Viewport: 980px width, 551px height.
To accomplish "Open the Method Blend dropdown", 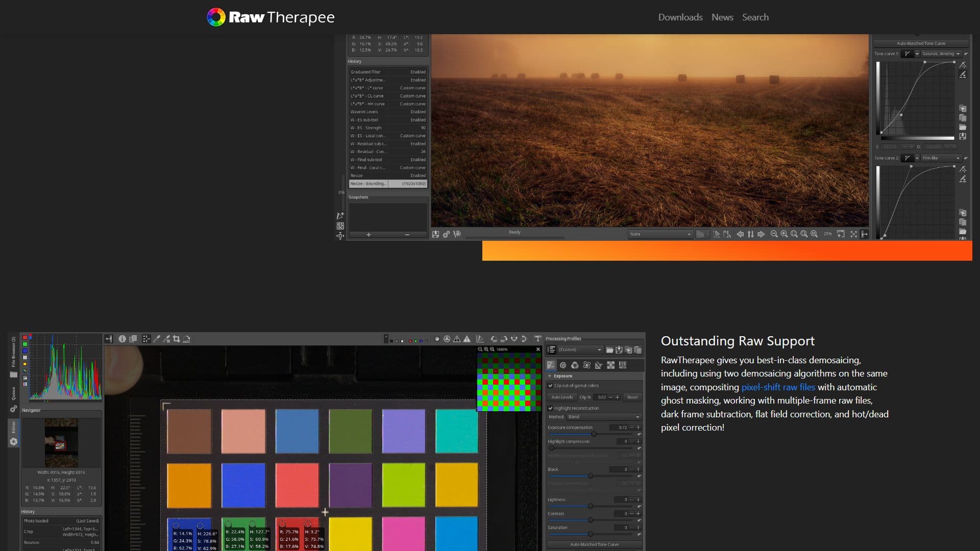I will (604, 417).
